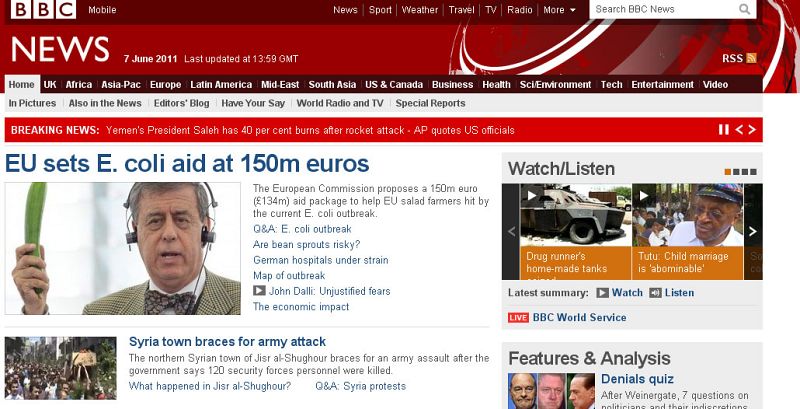Jump to the last carousel page indicator
The image size is (800, 409).
(752, 171)
